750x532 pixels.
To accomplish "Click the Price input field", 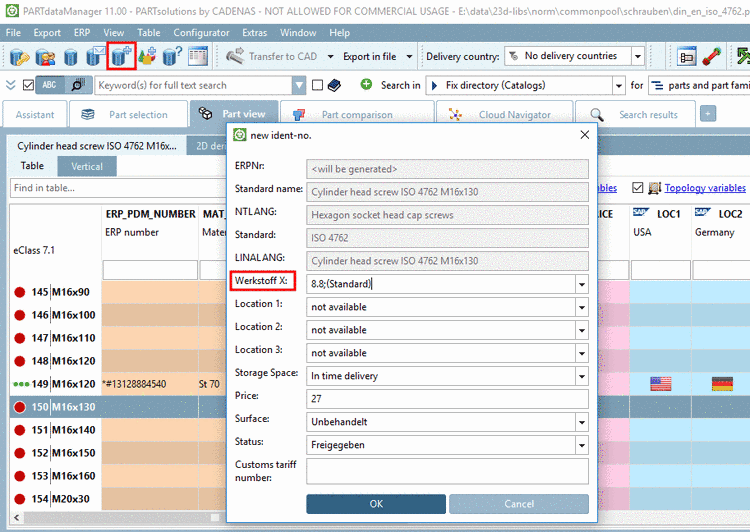I will click(447, 399).
